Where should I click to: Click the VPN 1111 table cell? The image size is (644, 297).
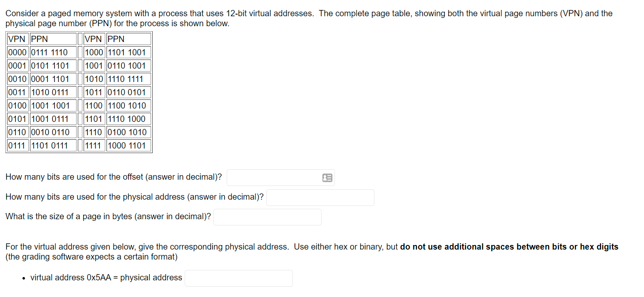(x=94, y=146)
